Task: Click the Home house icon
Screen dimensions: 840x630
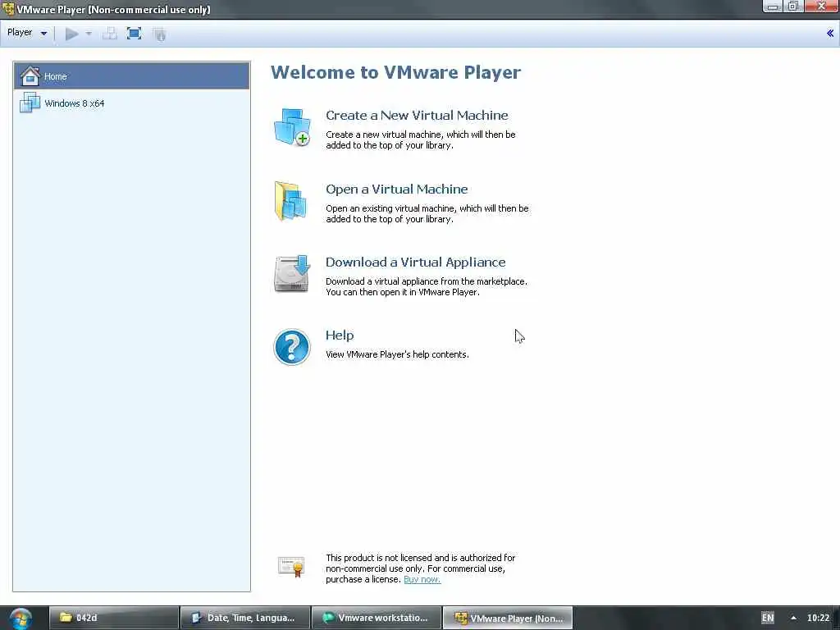Action: [30, 76]
